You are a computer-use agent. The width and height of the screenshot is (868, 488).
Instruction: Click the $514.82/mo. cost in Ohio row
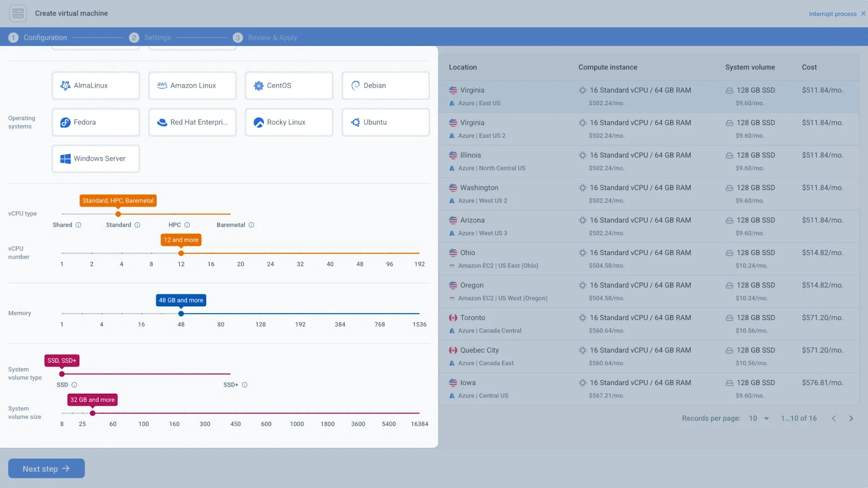[822, 253]
